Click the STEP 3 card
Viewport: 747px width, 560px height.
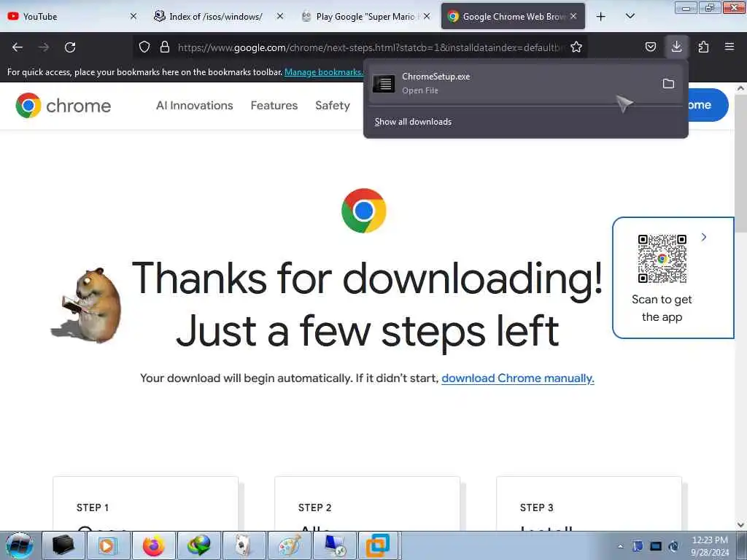click(589, 503)
